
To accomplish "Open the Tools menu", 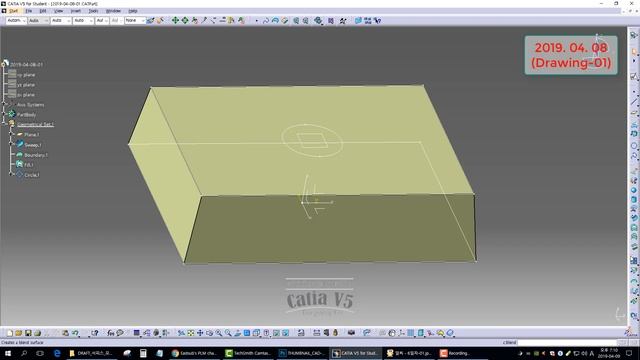I will 93,11.
